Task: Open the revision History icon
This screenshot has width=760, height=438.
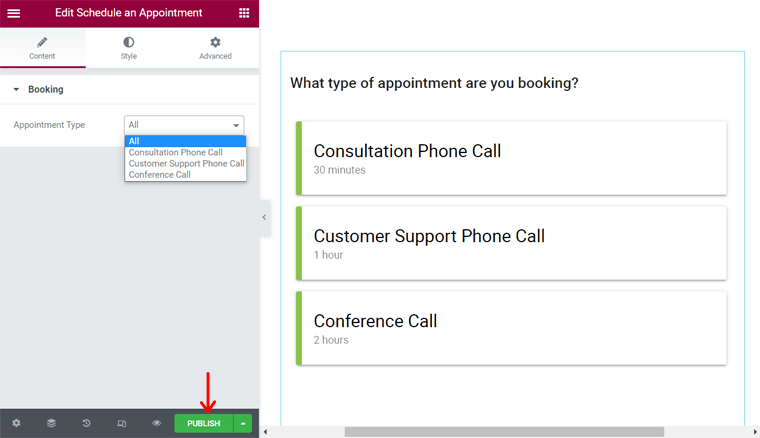Action: 86,423
